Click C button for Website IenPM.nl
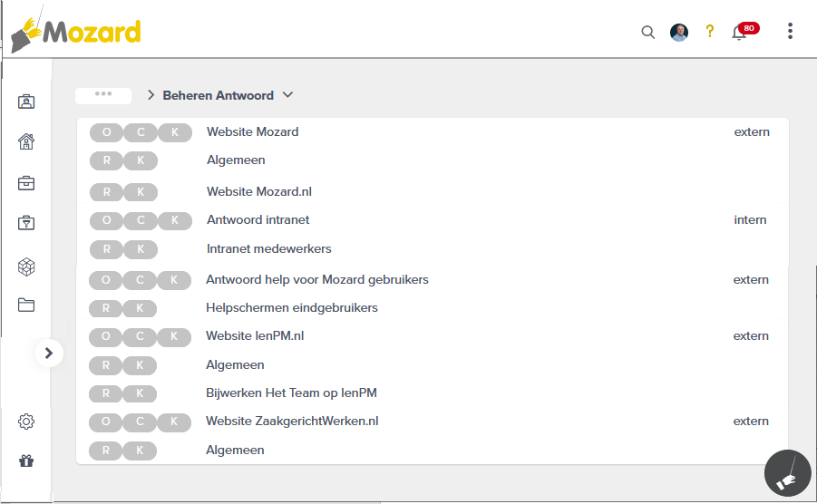This screenshot has height=504, width=817. 140,336
